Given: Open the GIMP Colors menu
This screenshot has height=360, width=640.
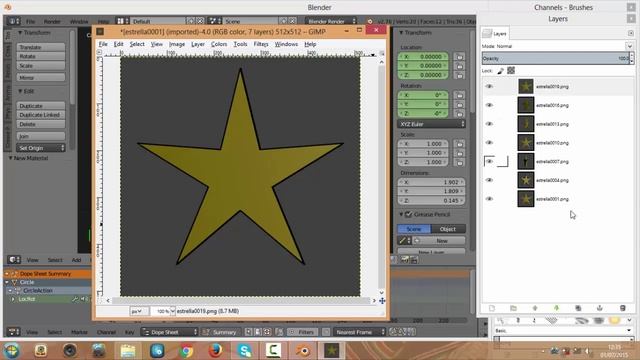Looking at the screenshot, I should pyautogui.click(x=219, y=44).
